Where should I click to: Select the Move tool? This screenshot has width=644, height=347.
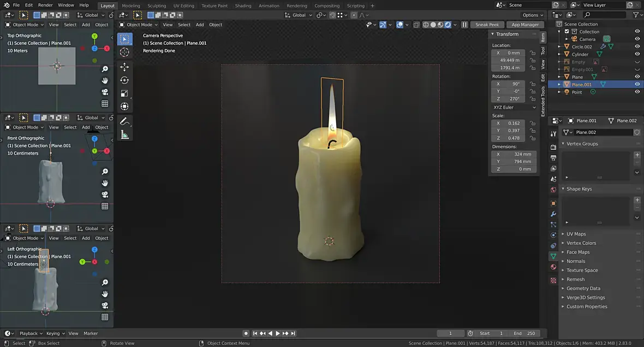click(124, 67)
